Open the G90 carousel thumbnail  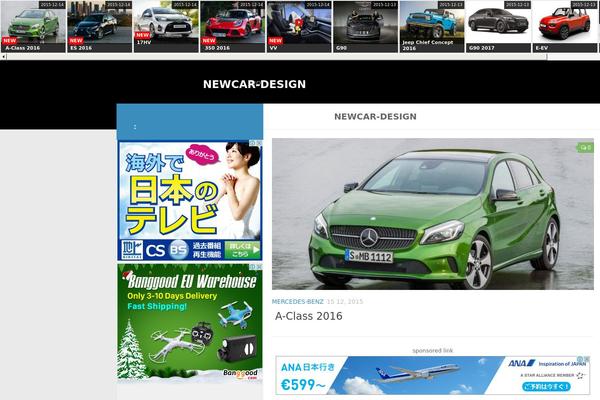coord(365,26)
